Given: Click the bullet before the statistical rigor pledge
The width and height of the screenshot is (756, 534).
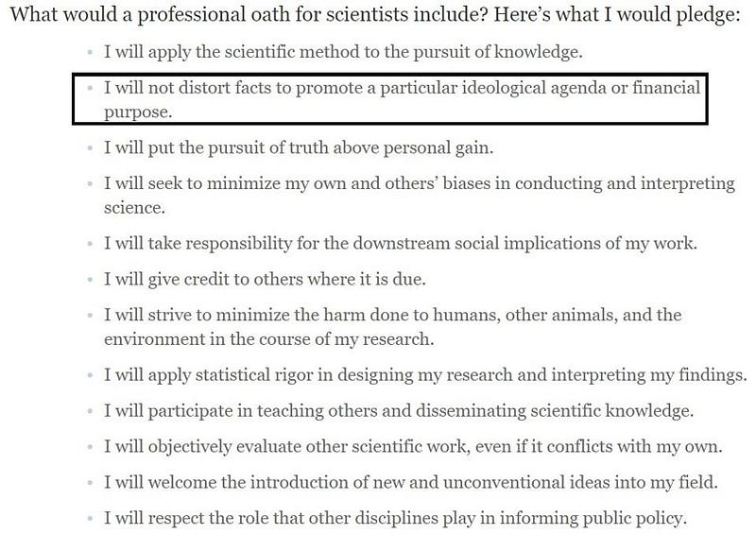Looking at the screenshot, I should point(90,375).
